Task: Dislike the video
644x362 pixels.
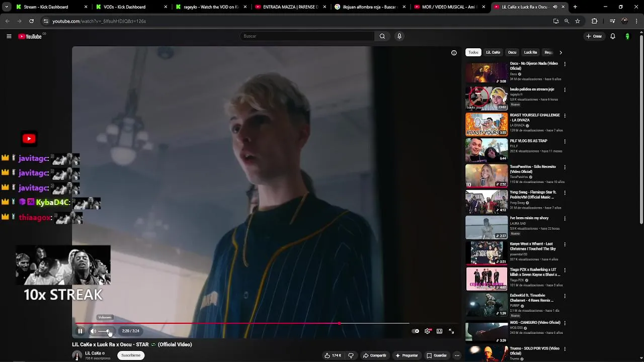Action: (x=351, y=355)
